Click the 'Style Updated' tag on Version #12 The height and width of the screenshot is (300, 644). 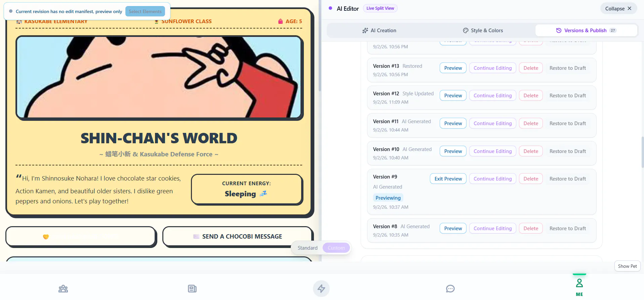tap(418, 94)
